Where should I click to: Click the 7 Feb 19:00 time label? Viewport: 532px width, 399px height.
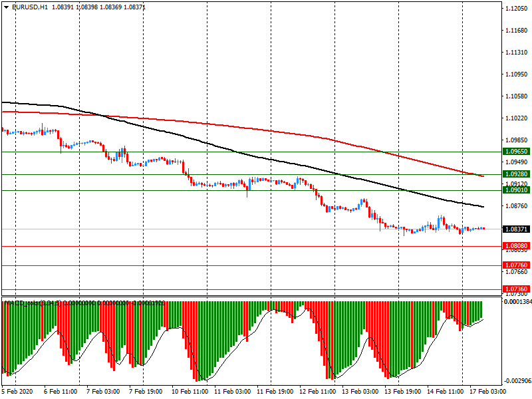click(146, 392)
